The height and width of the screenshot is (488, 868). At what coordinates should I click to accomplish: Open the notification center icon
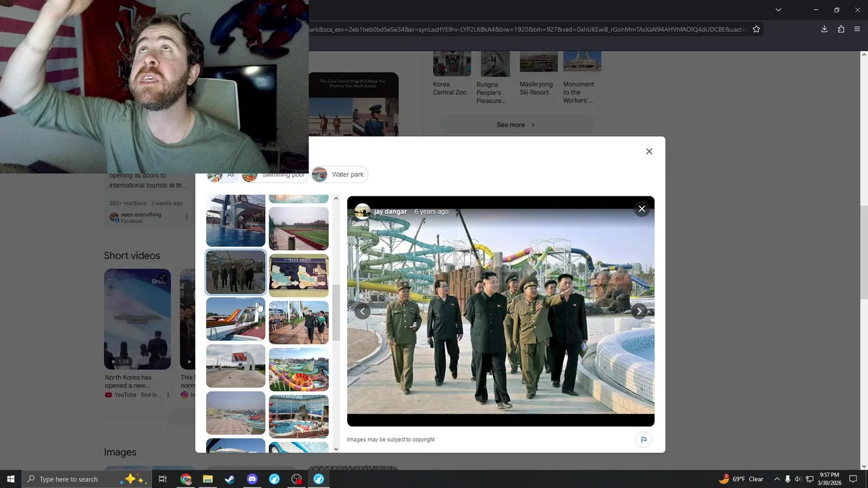853,479
